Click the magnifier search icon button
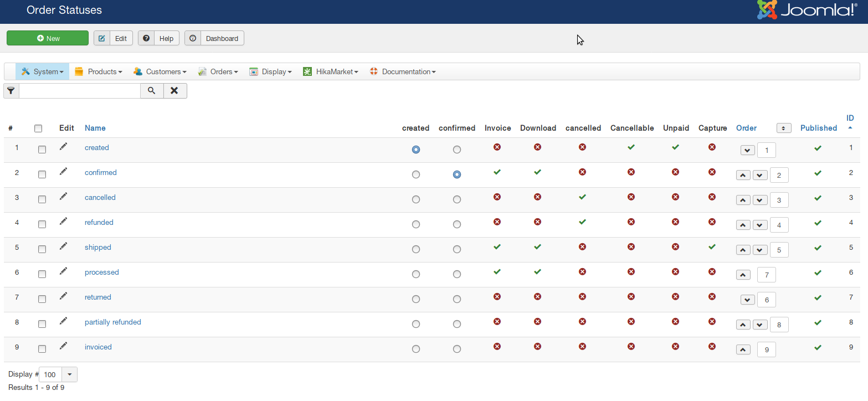 pyautogui.click(x=152, y=91)
